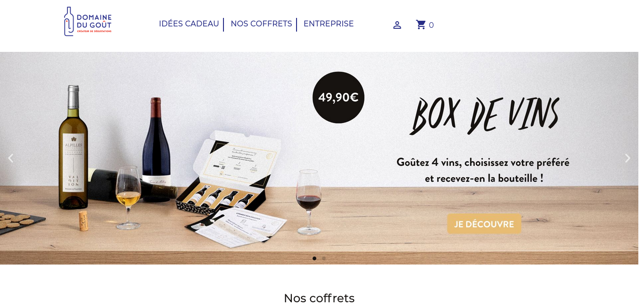Click the Nos coffrets section heading

click(319, 298)
